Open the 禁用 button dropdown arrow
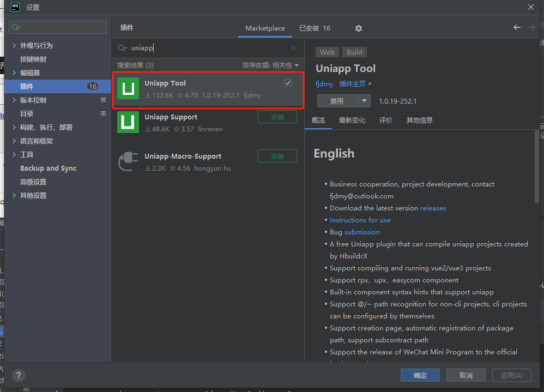This screenshot has width=544, height=392. click(x=364, y=101)
